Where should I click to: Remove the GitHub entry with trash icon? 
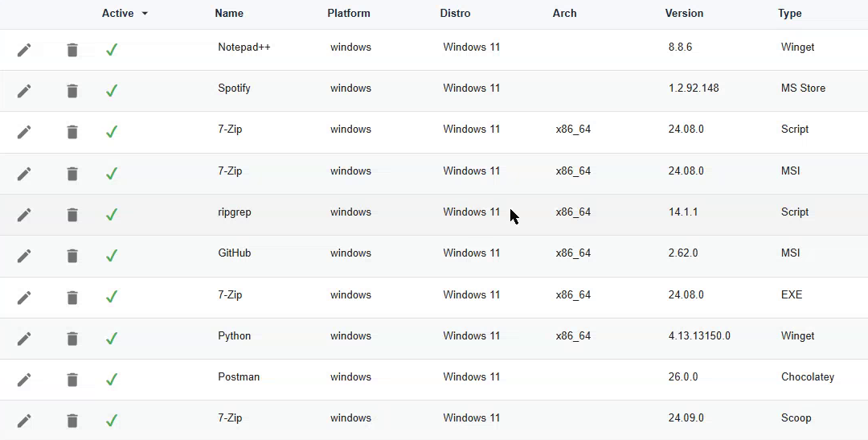click(x=72, y=256)
